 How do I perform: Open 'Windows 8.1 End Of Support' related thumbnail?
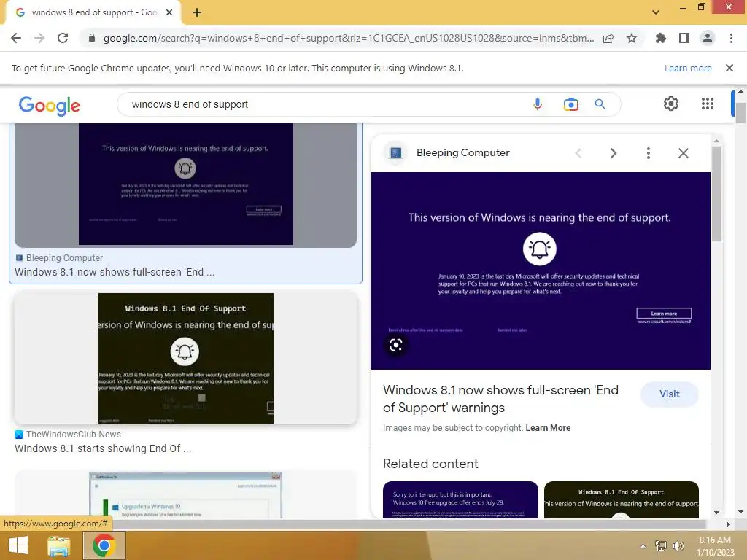[622, 500]
